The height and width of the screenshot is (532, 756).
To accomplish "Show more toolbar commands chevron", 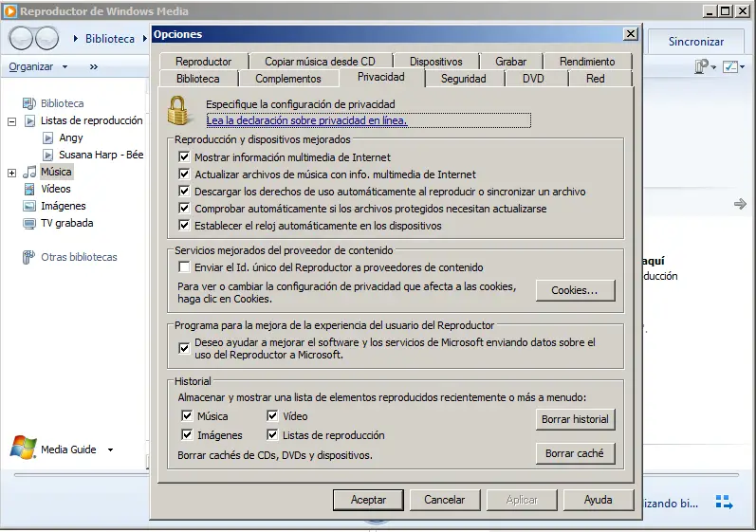I will coord(94,67).
